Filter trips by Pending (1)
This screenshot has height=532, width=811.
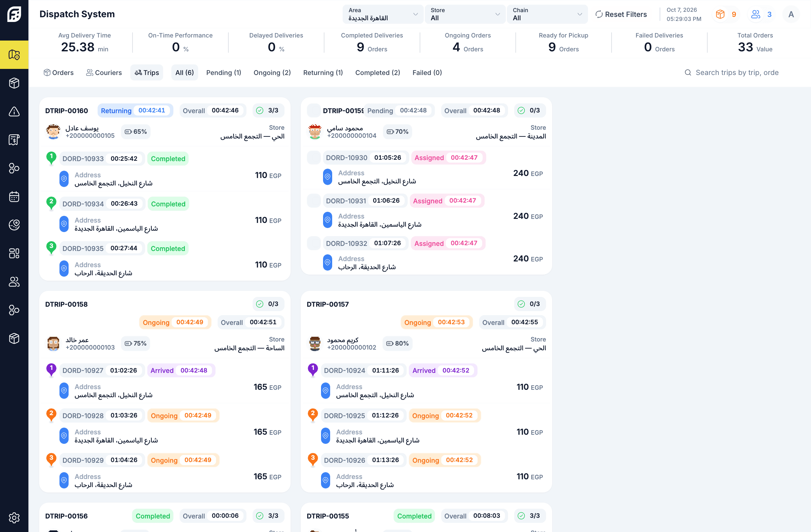point(224,73)
